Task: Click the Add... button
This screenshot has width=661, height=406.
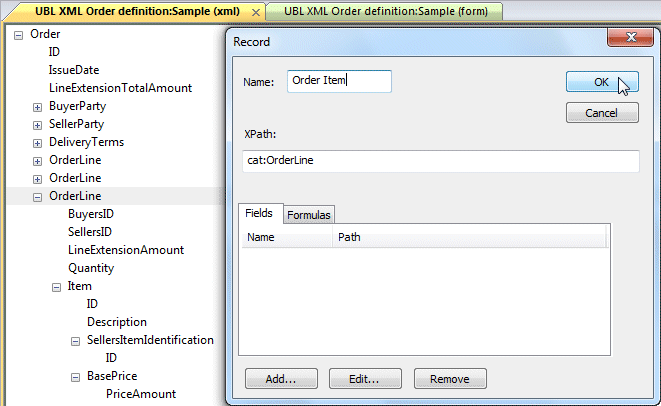Action: click(x=281, y=379)
